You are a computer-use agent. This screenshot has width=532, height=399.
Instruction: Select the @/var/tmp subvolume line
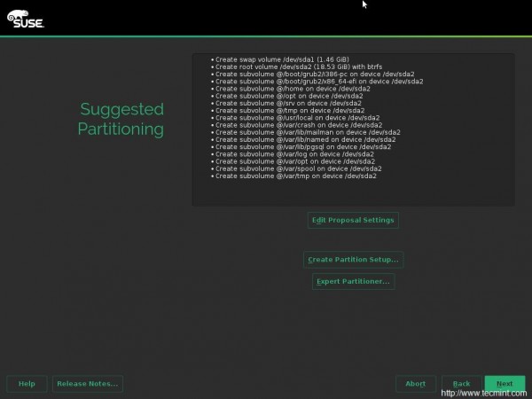pos(296,176)
